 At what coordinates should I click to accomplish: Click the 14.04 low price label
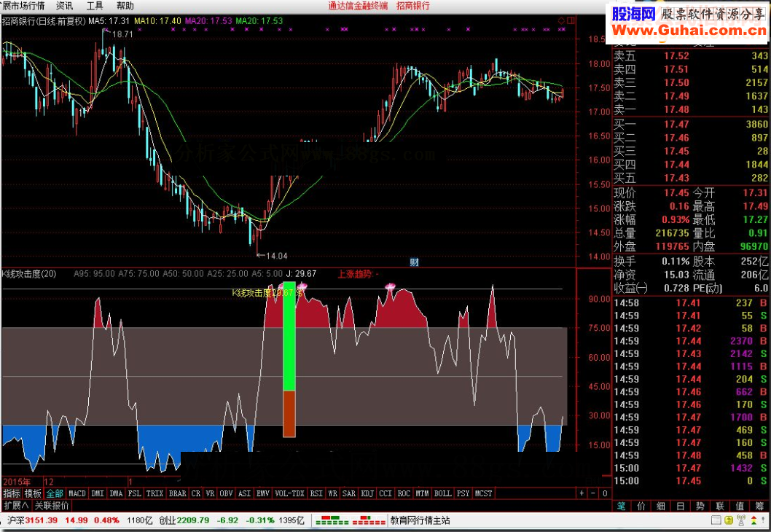pos(276,256)
